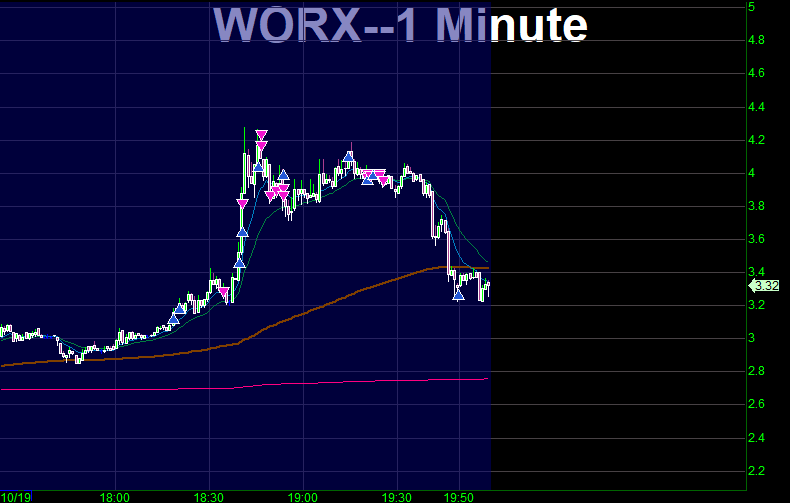Click the 2.2 price axis label
Screen dimensions: 790x503
[x=756, y=471]
